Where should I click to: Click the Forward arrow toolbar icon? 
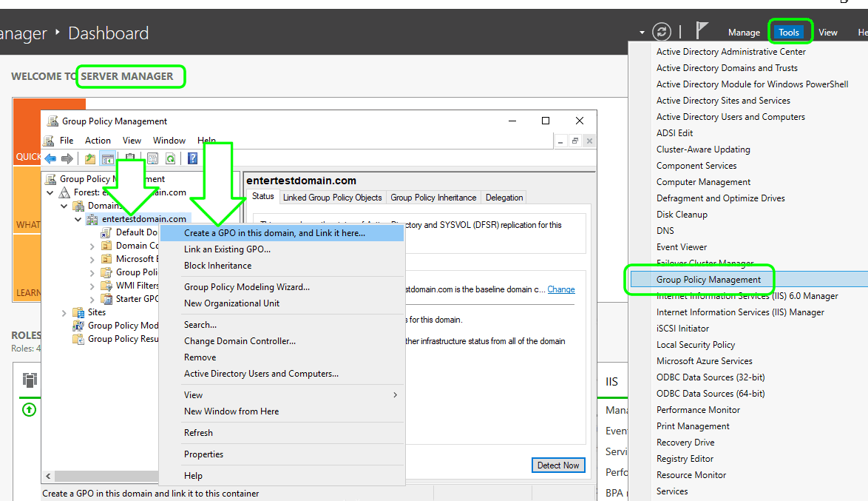coord(67,158)
